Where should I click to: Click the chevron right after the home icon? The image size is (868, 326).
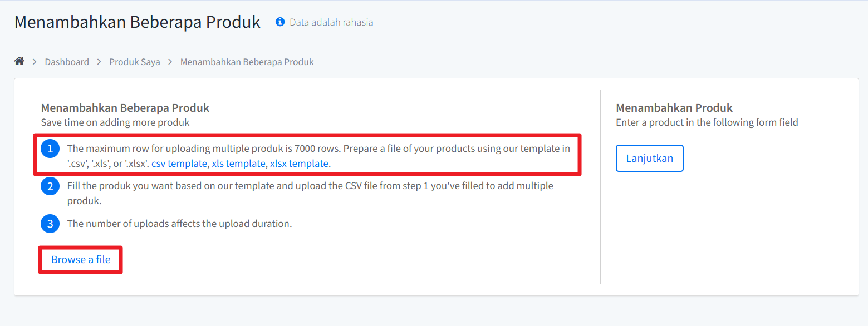click(35, 62)
